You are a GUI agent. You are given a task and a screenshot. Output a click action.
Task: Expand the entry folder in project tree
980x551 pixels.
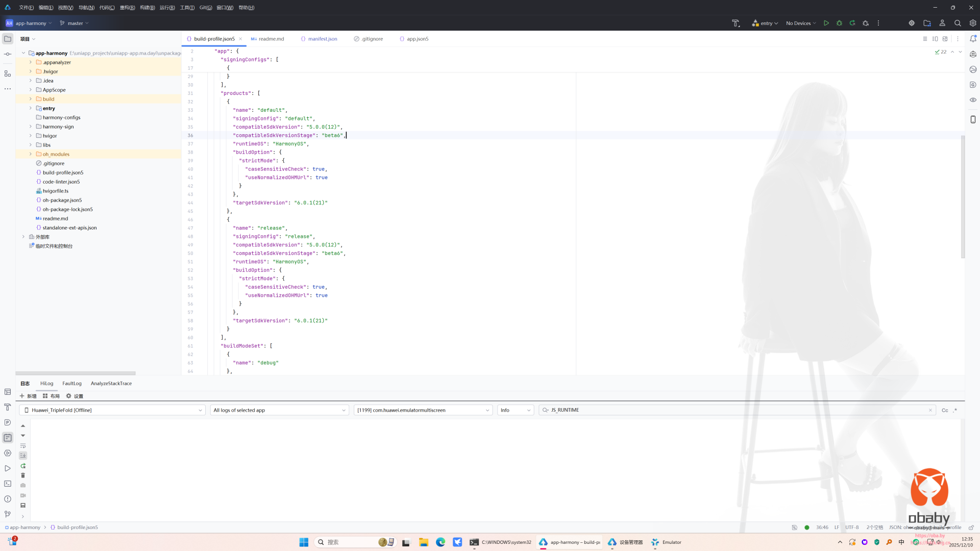click(30, 108)
